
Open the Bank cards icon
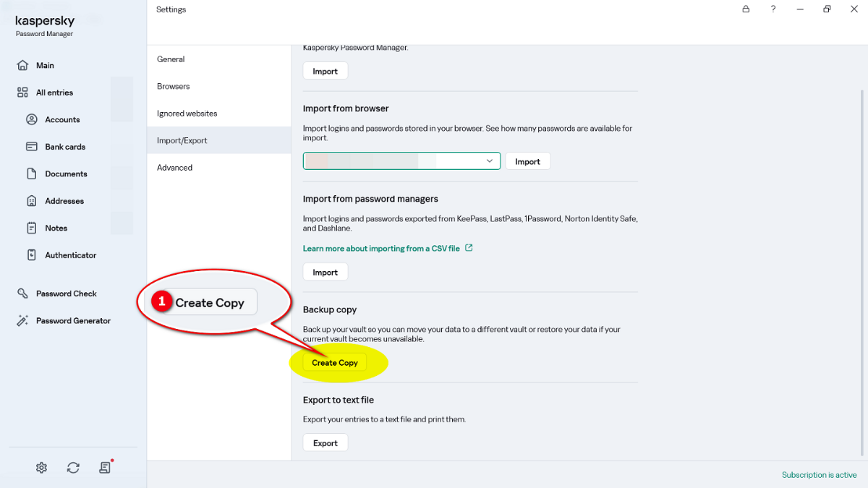pyautogui.click(x=32, y=147)
